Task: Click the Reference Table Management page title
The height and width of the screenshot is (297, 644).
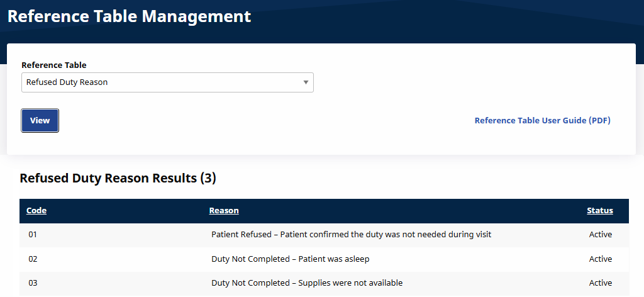Action: pyautogui.click(x=129, y=16)
